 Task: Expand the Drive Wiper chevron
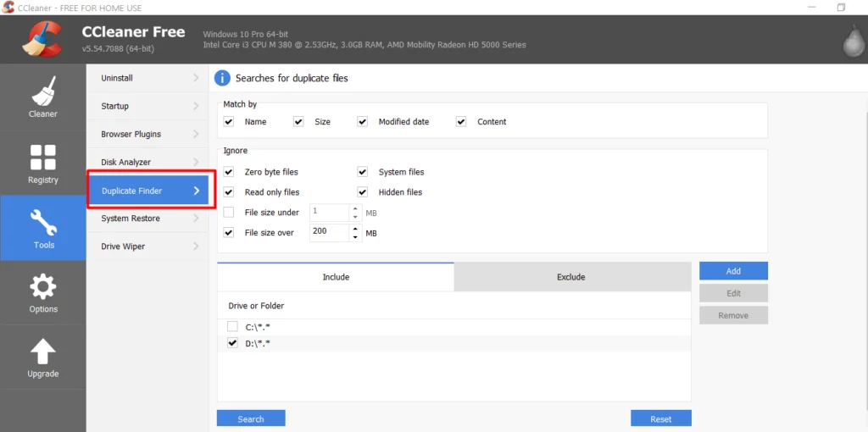(196, 246)
